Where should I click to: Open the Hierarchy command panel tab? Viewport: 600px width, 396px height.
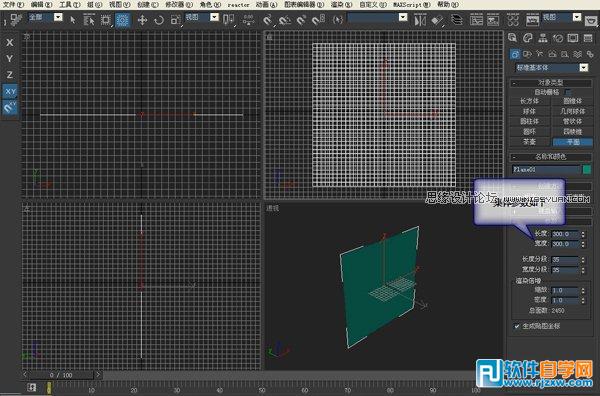tap(543, 38)
